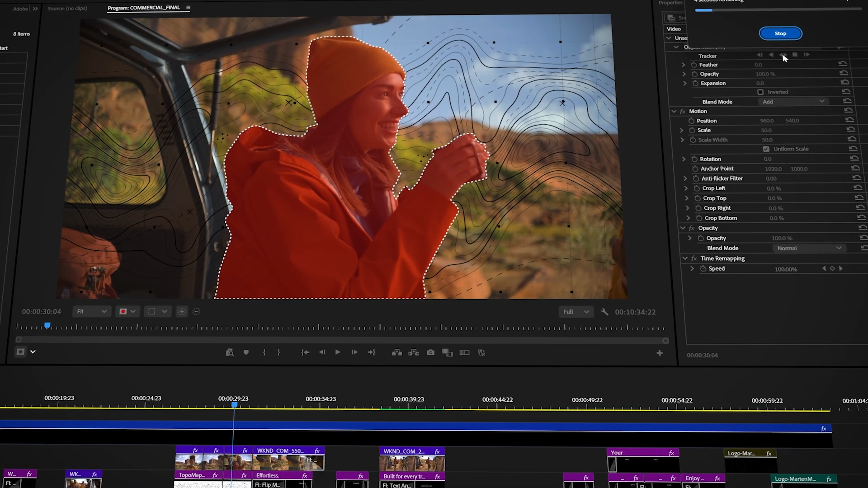
Task: Click the Add Marker icon
Action: click(246, 352)
